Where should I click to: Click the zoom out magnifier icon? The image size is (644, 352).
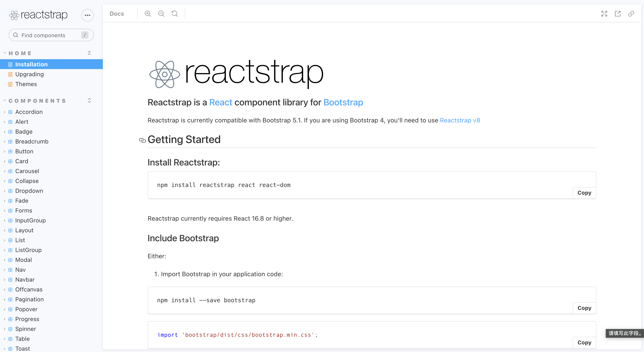click(x=161, y=14)
